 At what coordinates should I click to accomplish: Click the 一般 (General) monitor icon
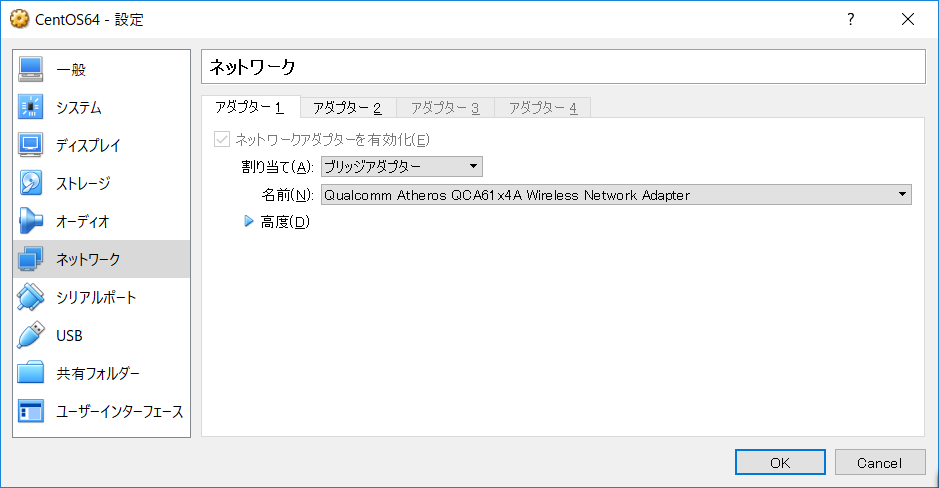click(30, 69)
